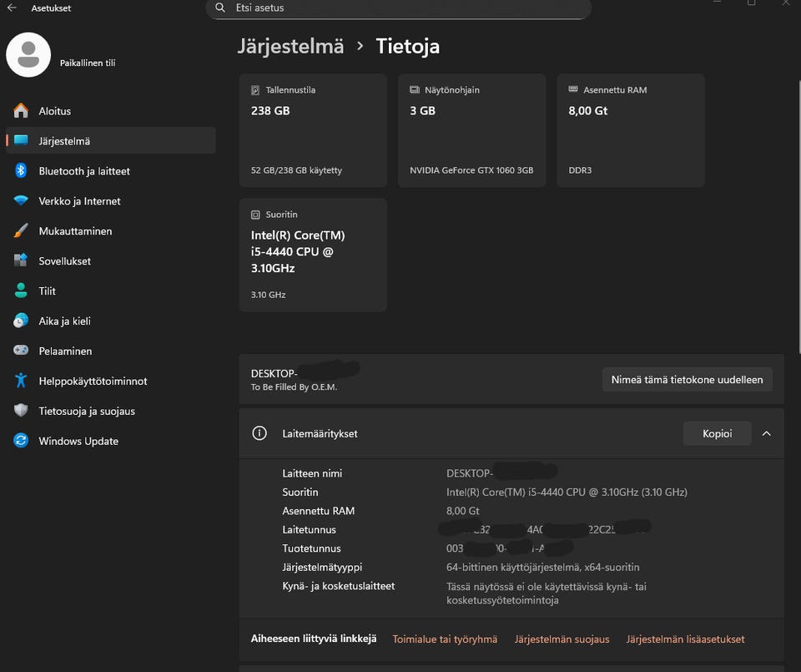The image size is (801, 672).
Task: Click the Windows Update sync icon
Action: (x=22, y=442)
